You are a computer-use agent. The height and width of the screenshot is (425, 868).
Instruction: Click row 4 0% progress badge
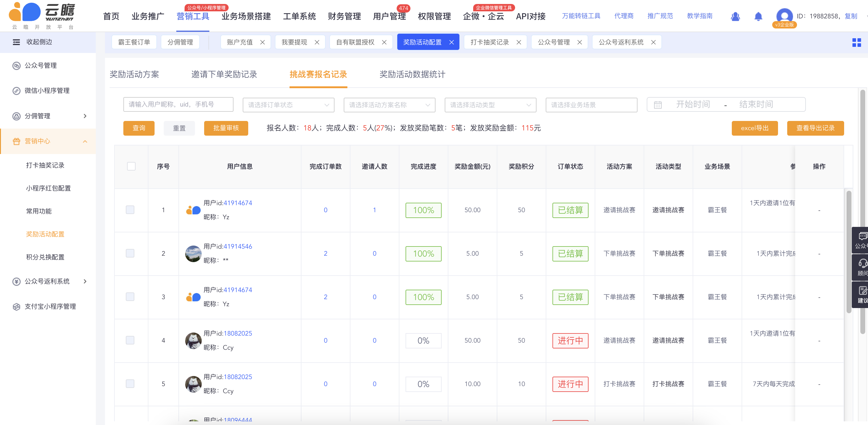pyautogui.click(x=424, y=341)
